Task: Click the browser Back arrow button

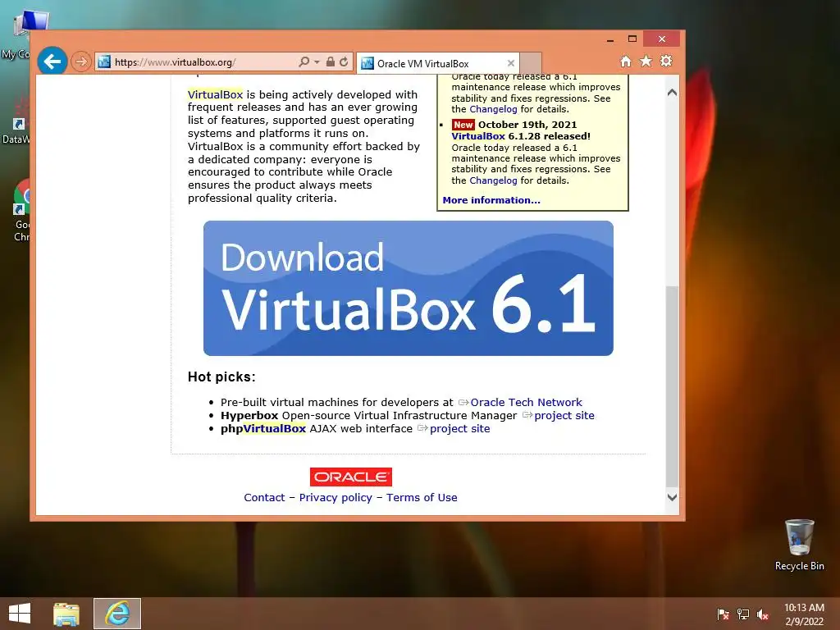Action: (52, 62)
